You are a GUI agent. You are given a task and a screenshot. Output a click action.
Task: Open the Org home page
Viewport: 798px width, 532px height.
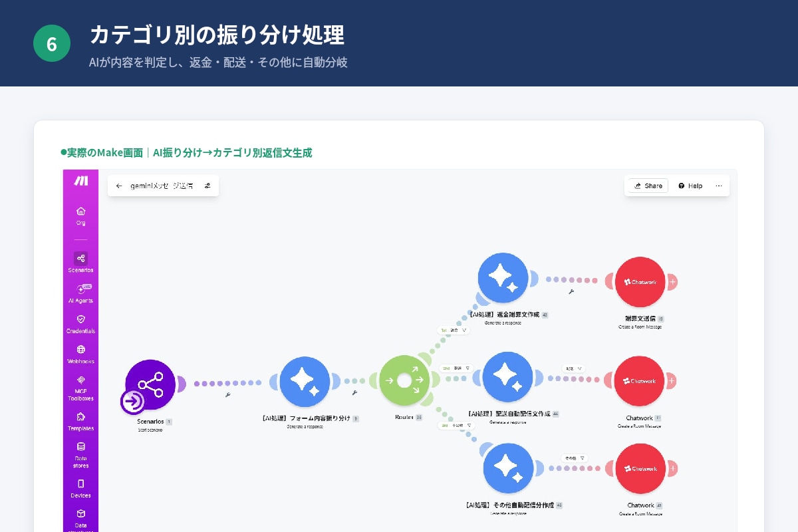[x=80, y=215]
